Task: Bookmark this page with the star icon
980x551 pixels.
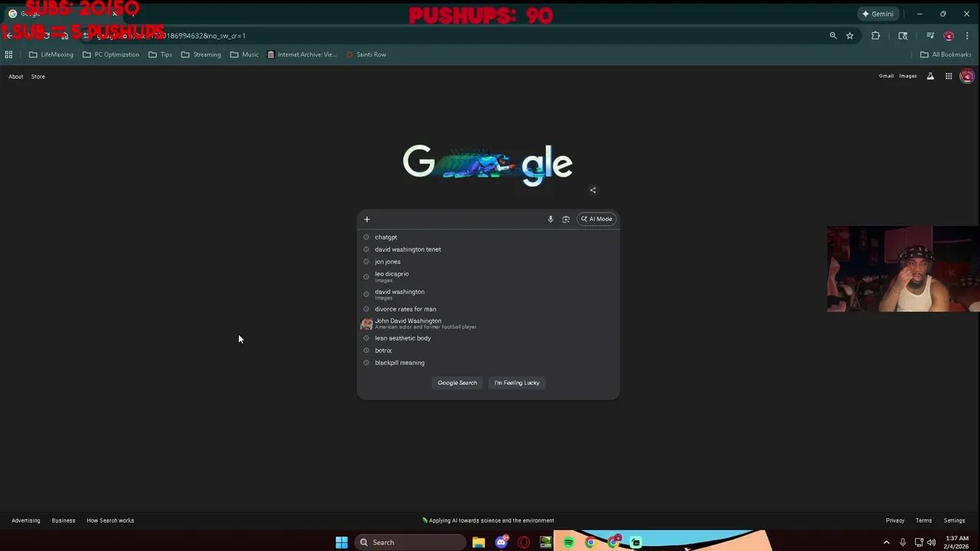Action: point(850,36)
